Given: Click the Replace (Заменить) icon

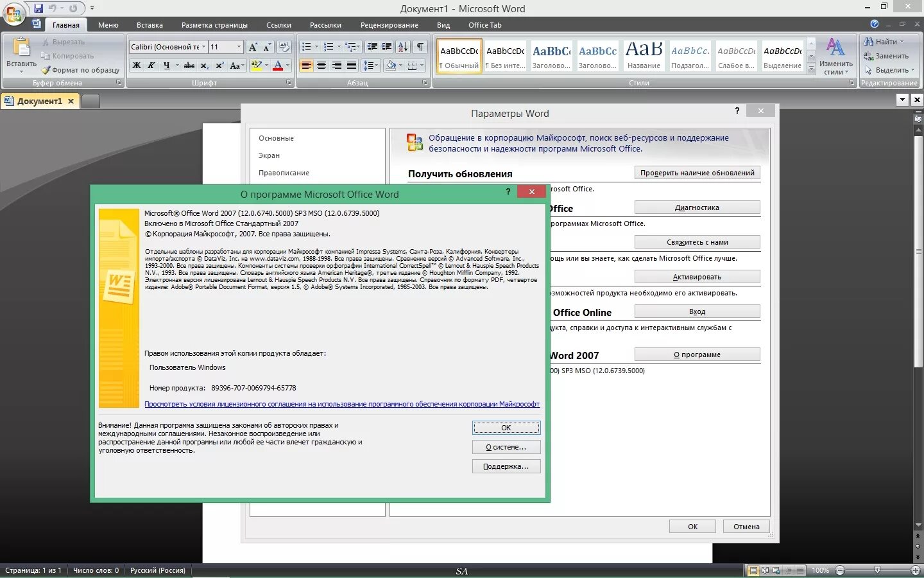Looking at the screenshot, I should 869,56.
